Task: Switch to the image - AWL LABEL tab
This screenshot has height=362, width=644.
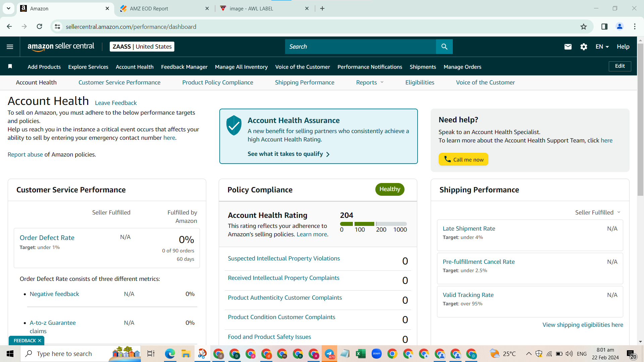Action: (x=265, y=8)
